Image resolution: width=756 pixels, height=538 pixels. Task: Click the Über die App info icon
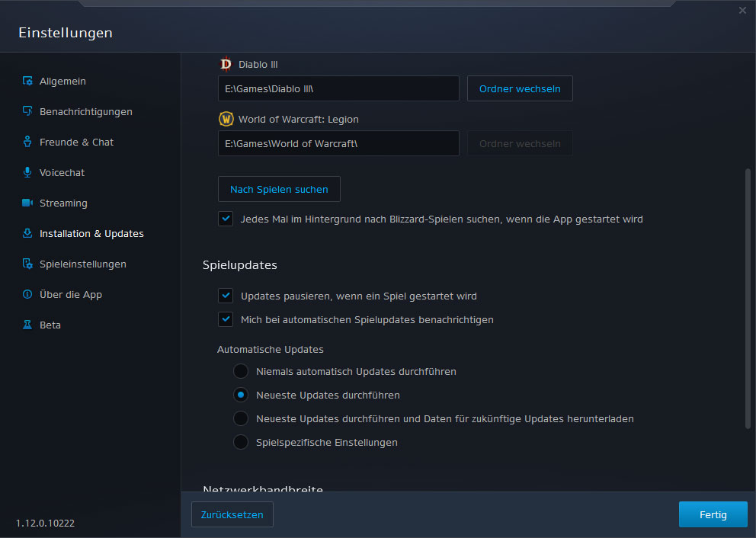(27, 294)
